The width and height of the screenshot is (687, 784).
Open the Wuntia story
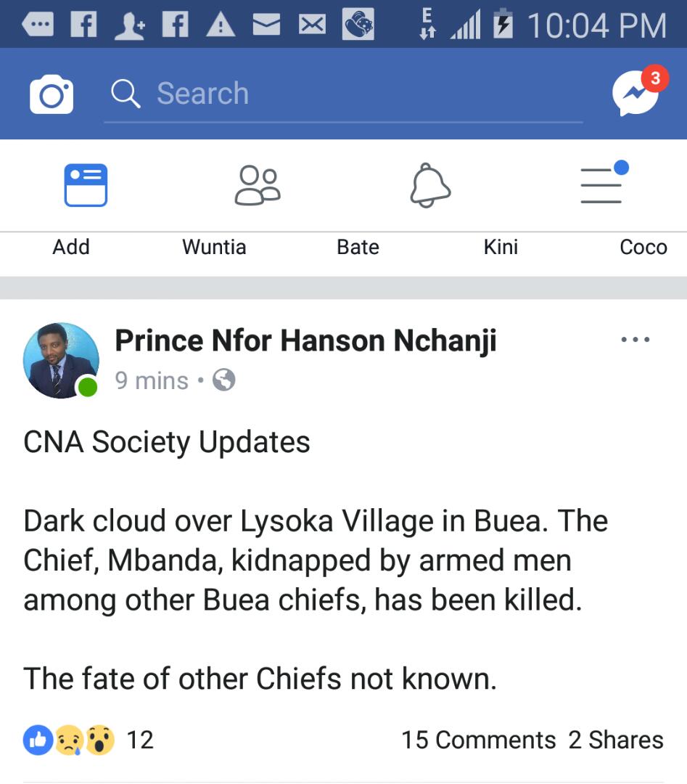tap(214, 247)
